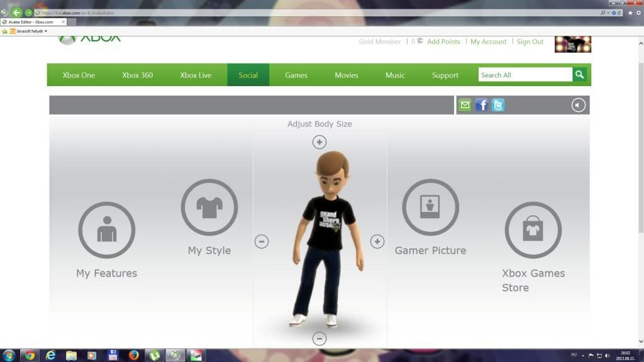This screenshot has height=362, width=644.
Task: Open the Games menu
Action: coord(296,75)
